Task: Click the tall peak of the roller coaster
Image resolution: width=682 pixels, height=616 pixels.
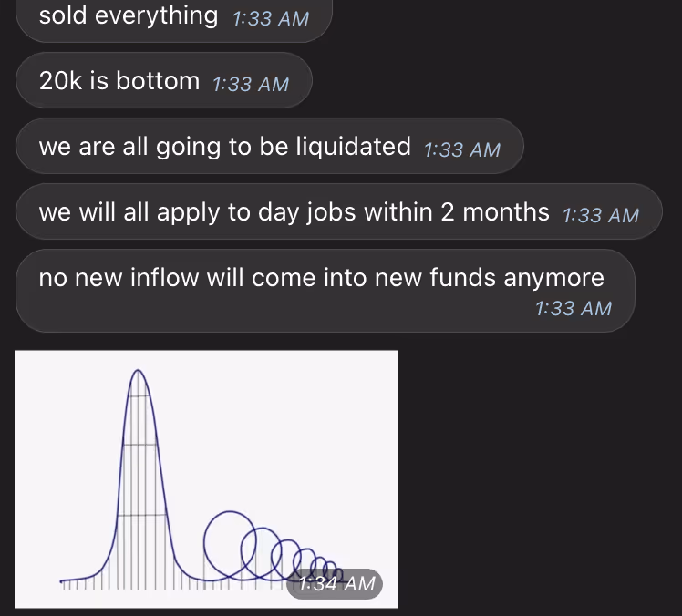Action: [x=139, y=375]
